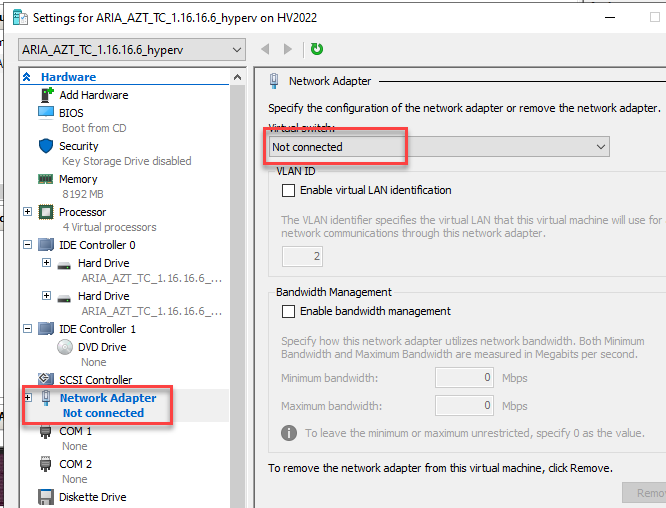
Task: Click the SCSI Controller icon
Action: tap(46, 379)
